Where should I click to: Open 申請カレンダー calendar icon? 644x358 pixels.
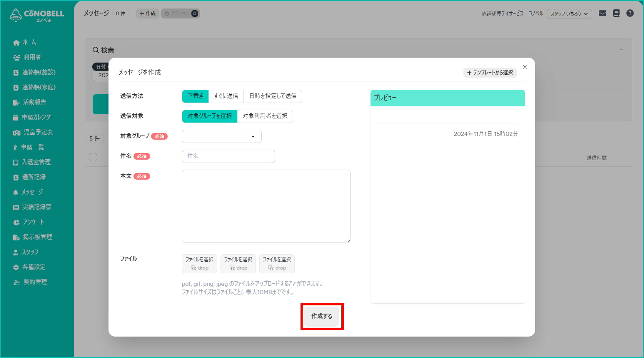[16, 117]
